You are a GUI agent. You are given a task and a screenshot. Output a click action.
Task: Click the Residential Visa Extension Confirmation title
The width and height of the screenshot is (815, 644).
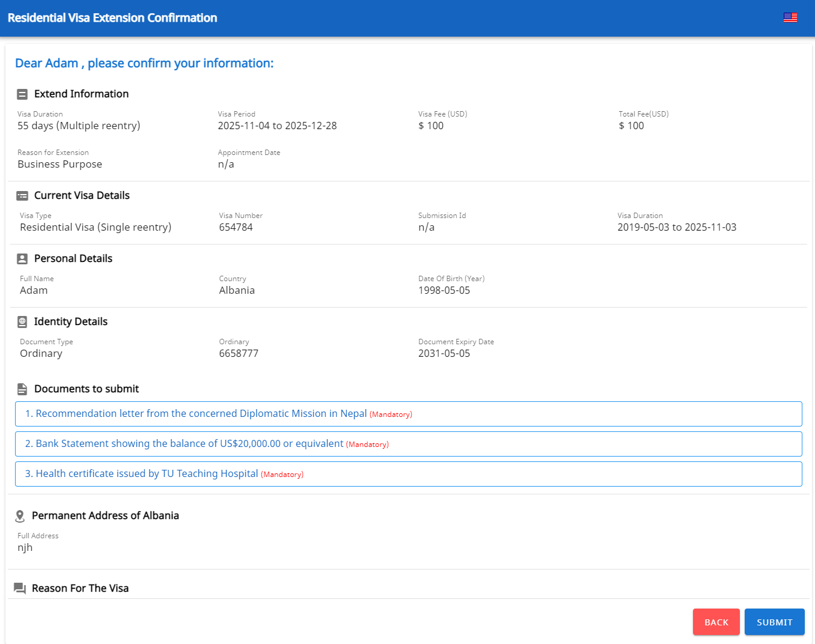pyautogui.click(x=112, y=18)
